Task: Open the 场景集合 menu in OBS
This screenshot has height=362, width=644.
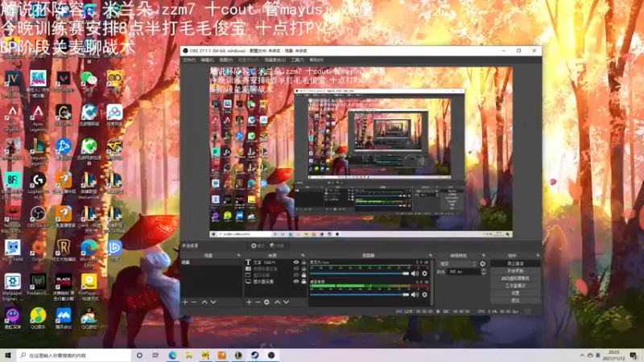Action: (275, 60)
